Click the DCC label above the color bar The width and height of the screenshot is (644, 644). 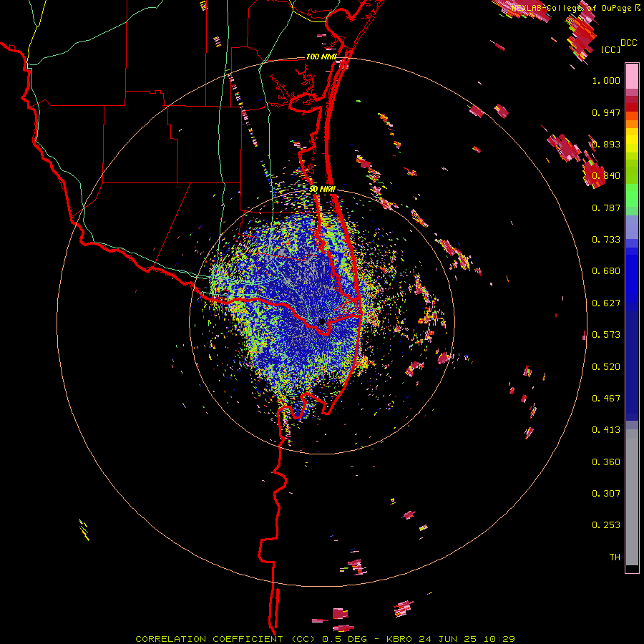pyautogui.click(x=628, y=43)
